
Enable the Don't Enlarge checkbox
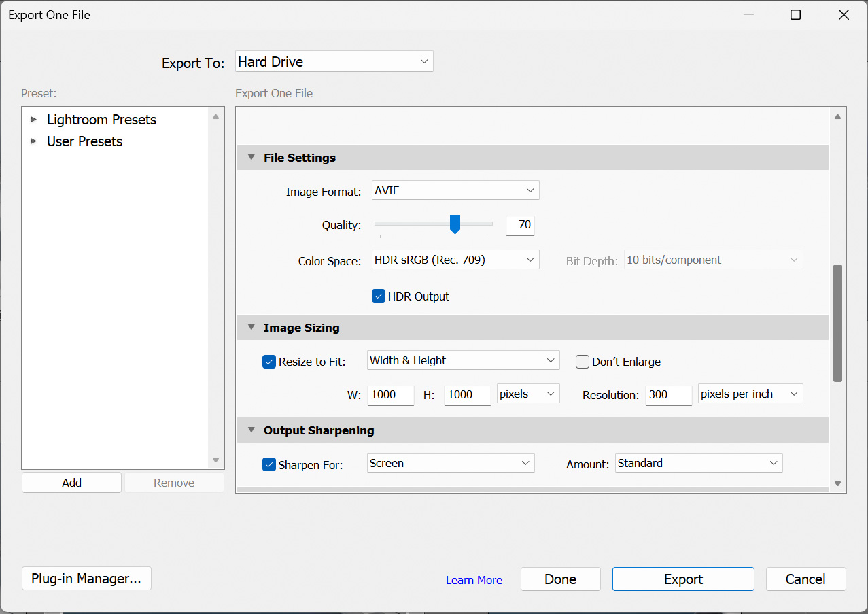coord(583,361)
